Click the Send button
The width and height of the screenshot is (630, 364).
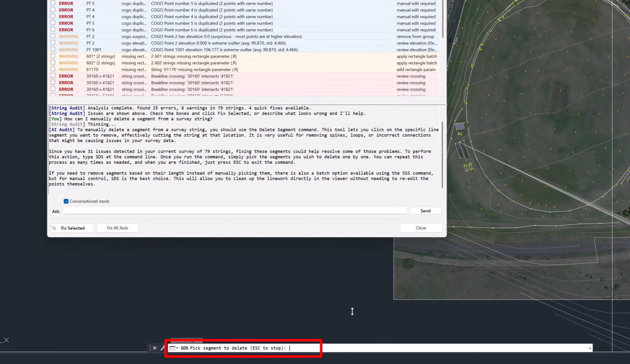click(x=425, y=211)
